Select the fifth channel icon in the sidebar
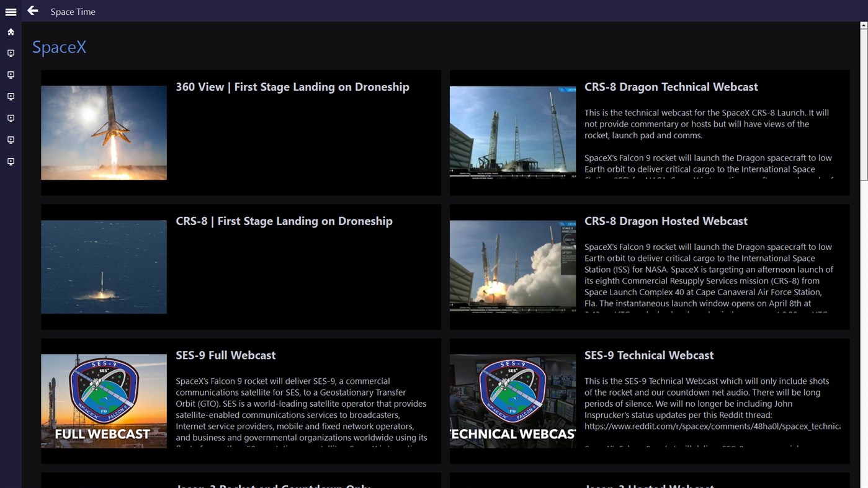This screenshot has width=868, height=488. pyautogui.click(x=11, y=140)
